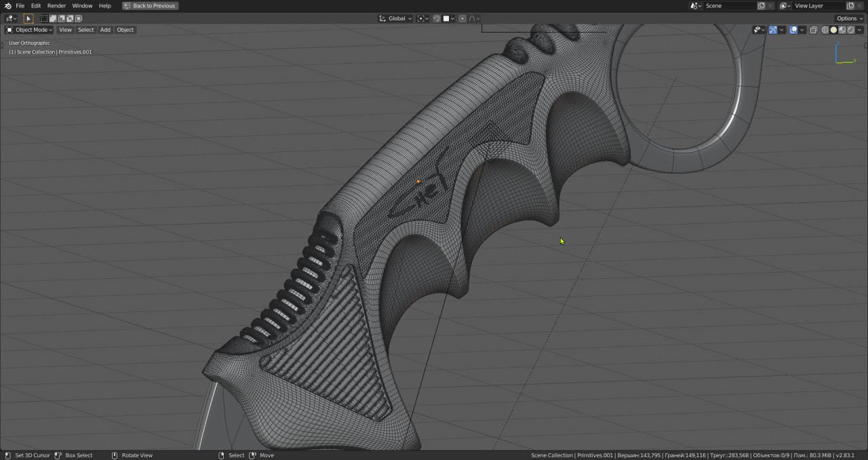The image size is (868, 460).
Task: Open the Help menu
Action: click(x=104, y=5)
